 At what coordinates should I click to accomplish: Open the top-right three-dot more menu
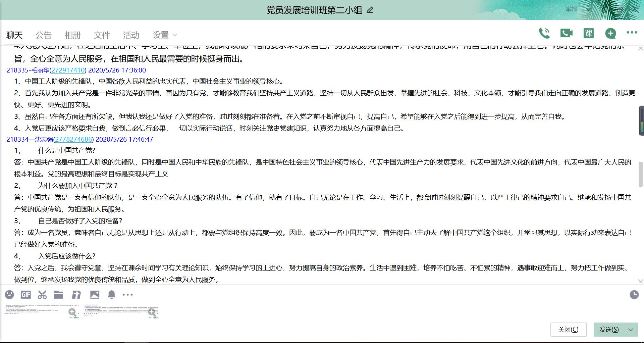click(x=632, y=33)
